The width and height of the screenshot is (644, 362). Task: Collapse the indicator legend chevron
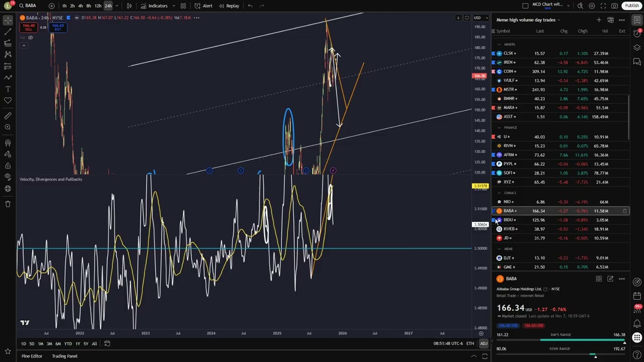tap(24, 45)
